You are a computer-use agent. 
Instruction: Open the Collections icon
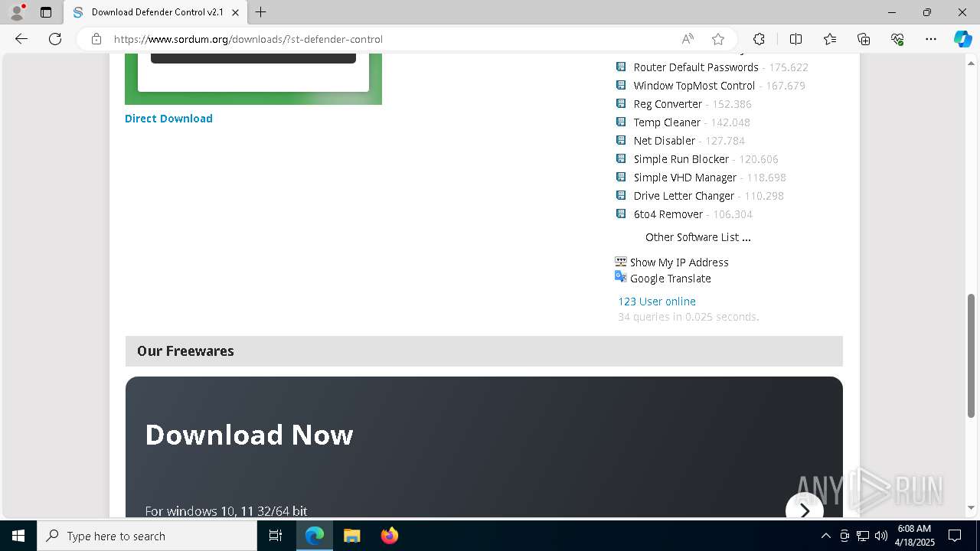864,39
